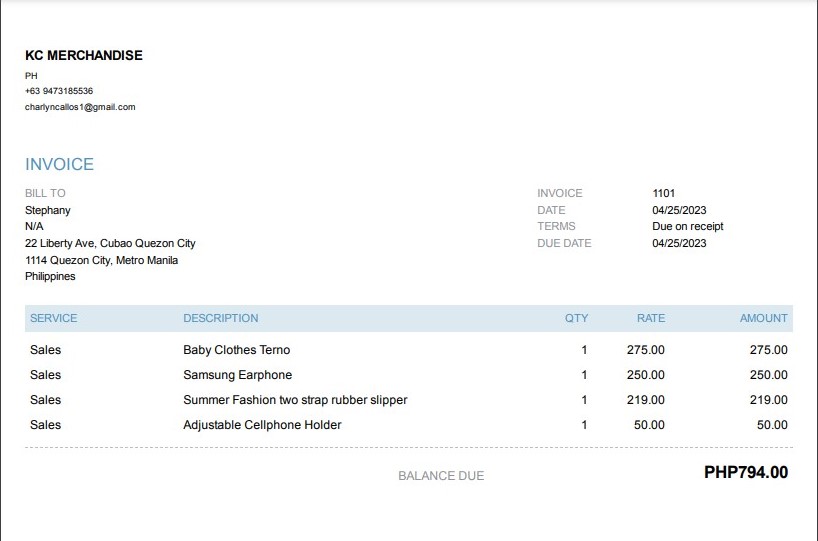Click invoice number 1101
The width and height of the screenshot is (818, 541).
(664, 193)
